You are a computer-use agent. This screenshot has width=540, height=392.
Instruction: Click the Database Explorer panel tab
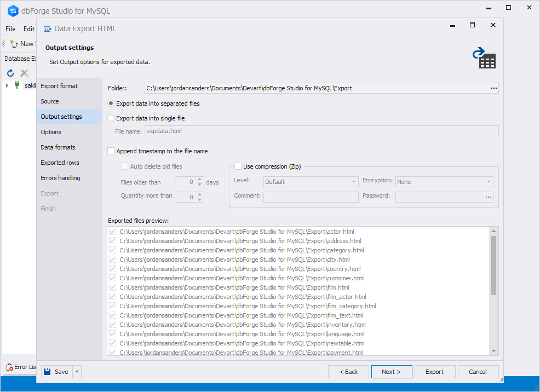(20, 59)
